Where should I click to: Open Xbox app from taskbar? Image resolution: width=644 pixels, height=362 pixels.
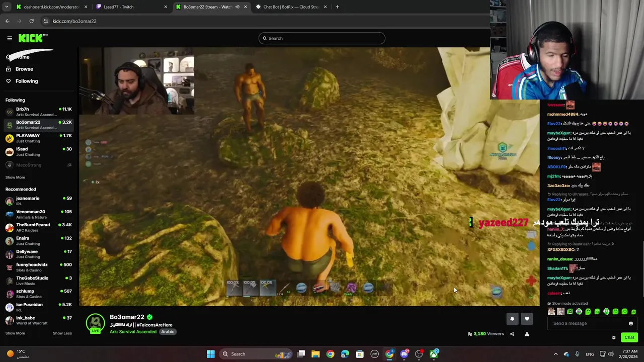coord(434,354)
